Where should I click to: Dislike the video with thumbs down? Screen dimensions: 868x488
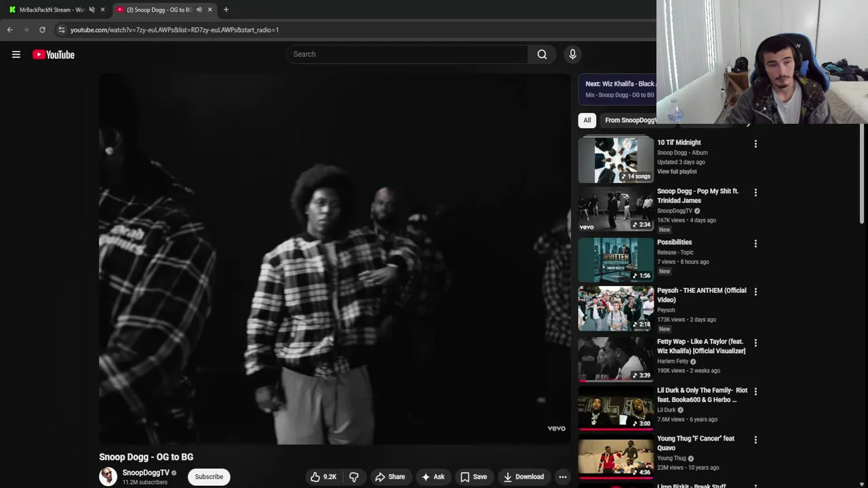tap(354, 476)
